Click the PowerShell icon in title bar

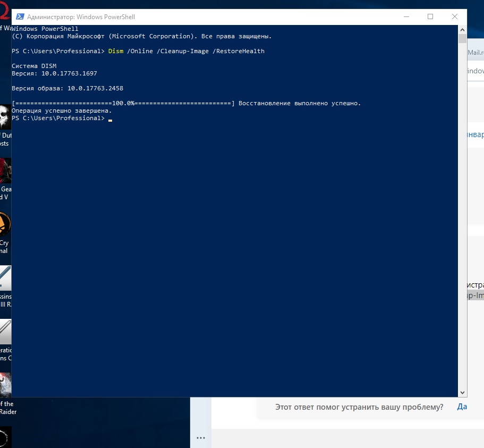pos(20,16)
